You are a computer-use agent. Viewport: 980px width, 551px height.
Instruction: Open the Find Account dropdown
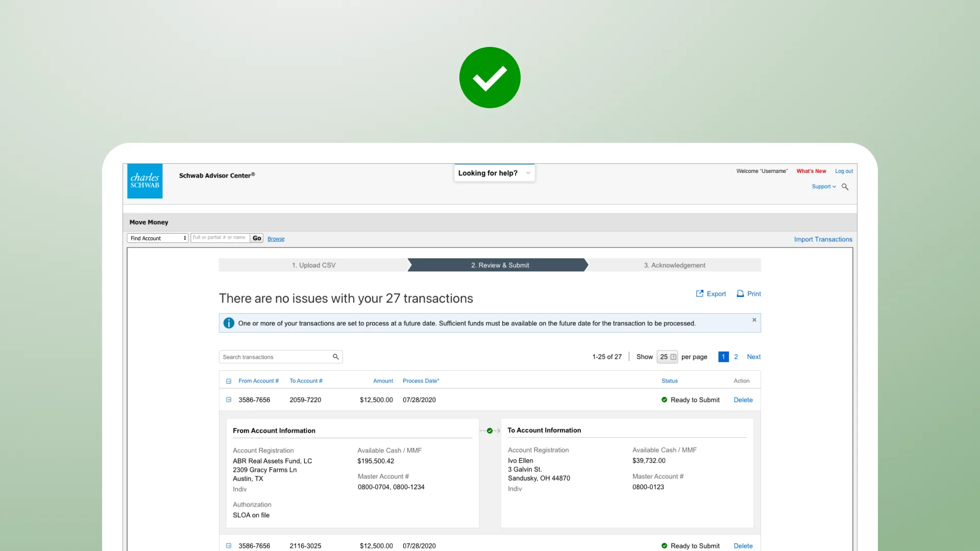coord(158,238)
